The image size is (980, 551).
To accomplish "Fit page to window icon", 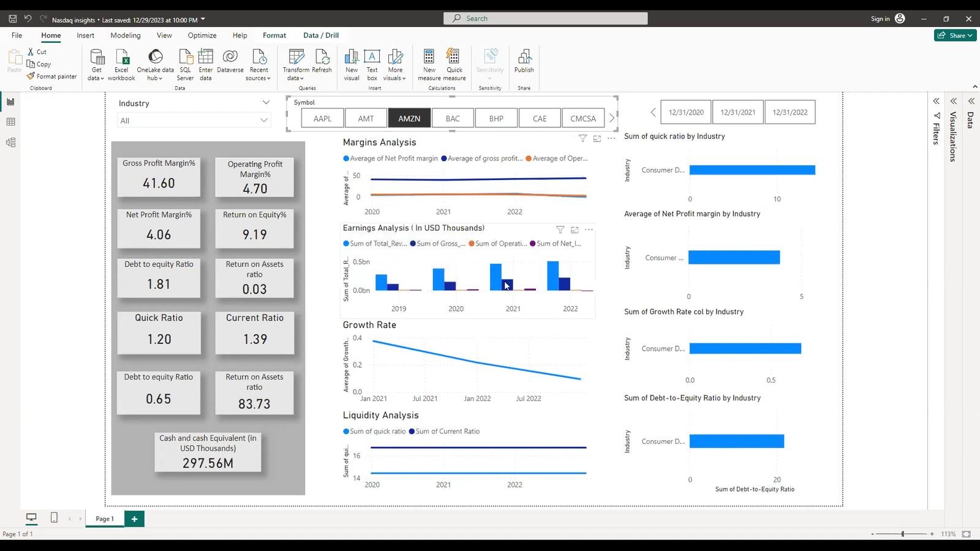I will click(967, 534).
